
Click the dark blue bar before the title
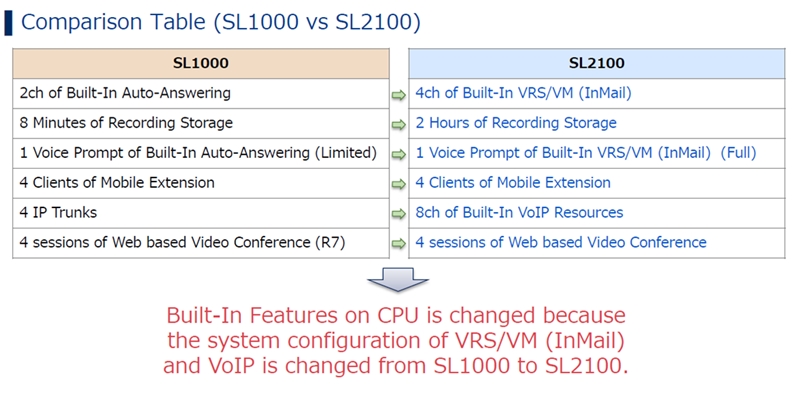pyautogui.click(x=8, y=23)
